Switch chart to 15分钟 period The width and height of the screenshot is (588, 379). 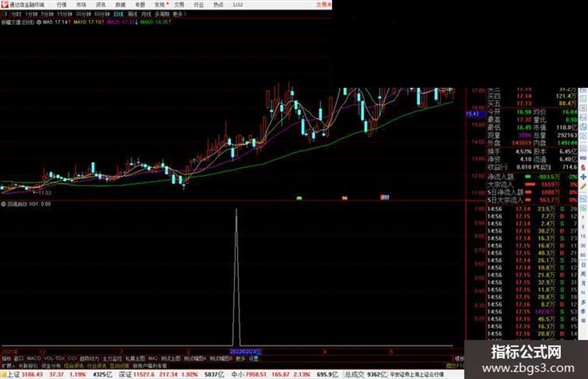65,14
